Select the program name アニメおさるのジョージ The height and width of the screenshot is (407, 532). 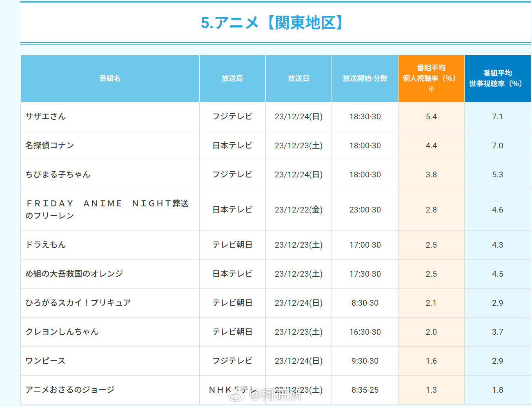coord(70,390)
